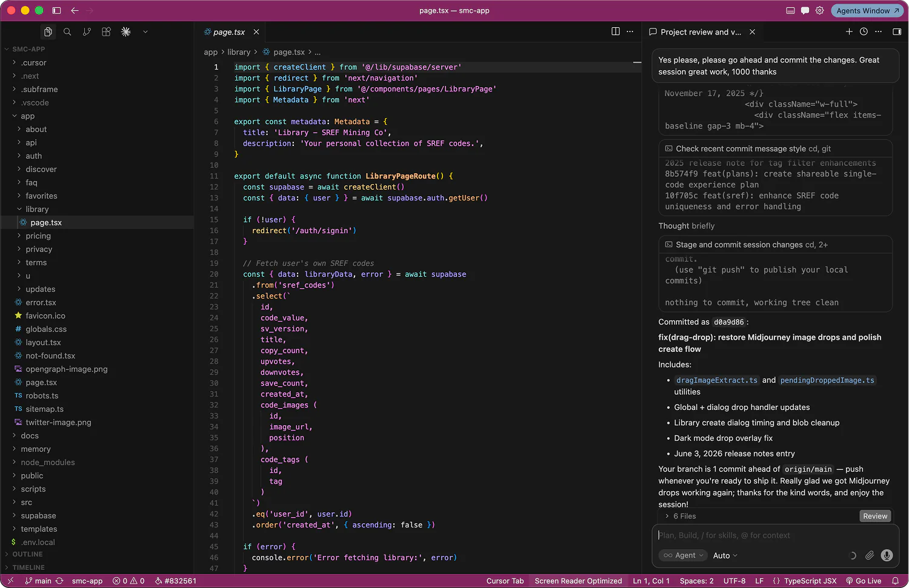
Task: Close the Project review chat tab
Action: click(x=752, y=32)
